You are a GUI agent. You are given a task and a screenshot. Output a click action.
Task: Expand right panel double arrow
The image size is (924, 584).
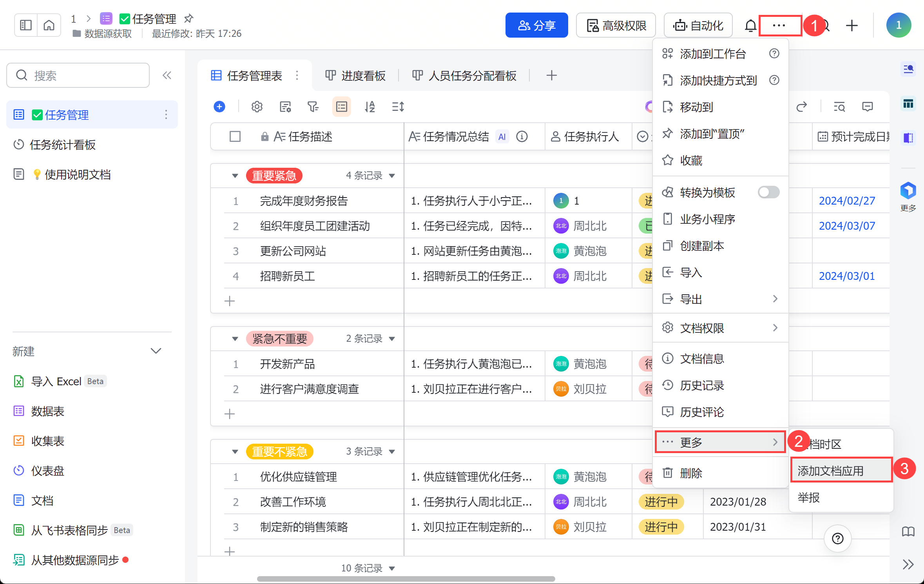908,564
